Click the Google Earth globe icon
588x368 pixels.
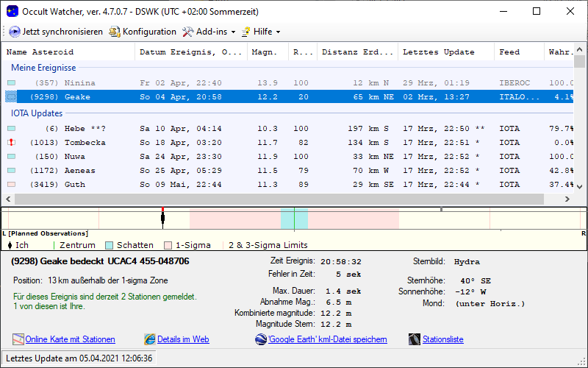[x=260, y=339]
